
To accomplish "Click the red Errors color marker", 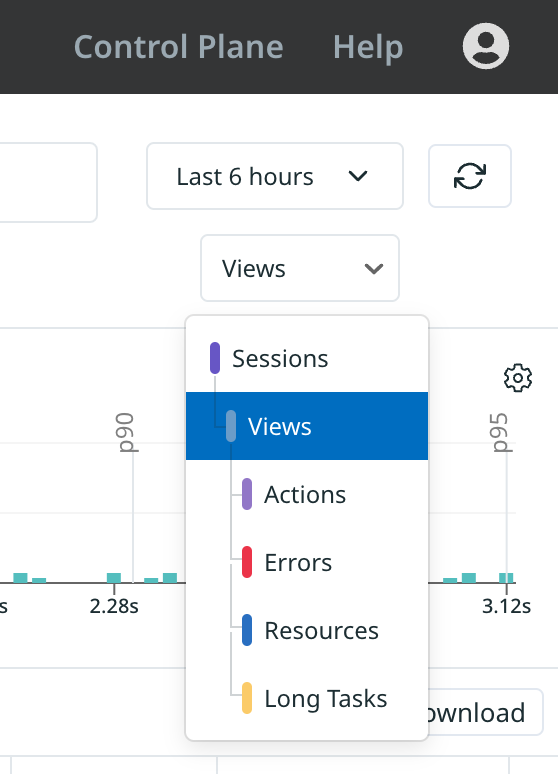I will pos(247,562).
